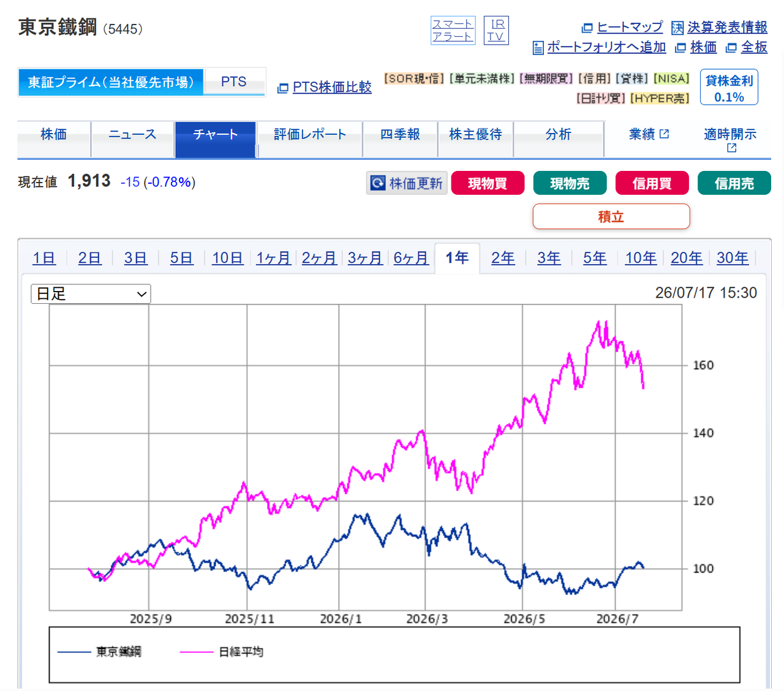Open the Smart Alert icon
The image size is (784, 691).
[452, 30]
